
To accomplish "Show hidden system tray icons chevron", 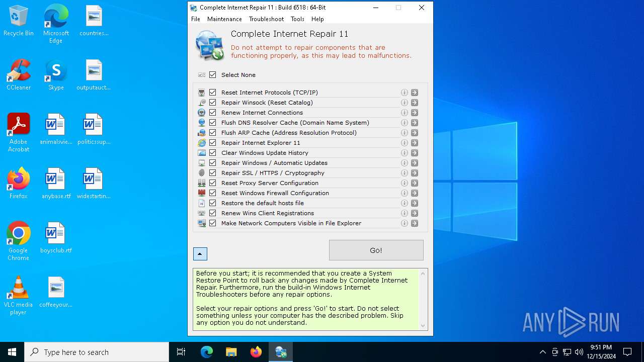I will (x=542, y=352).
